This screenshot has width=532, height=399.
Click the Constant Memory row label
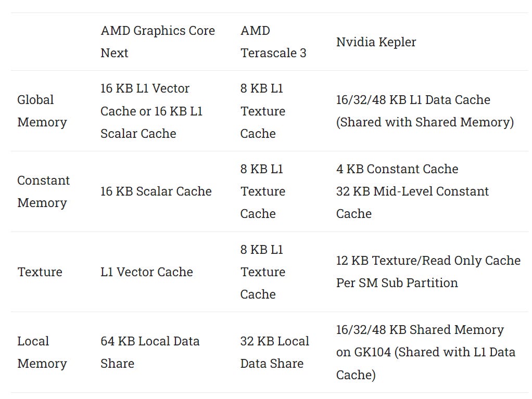click(43, 191)
